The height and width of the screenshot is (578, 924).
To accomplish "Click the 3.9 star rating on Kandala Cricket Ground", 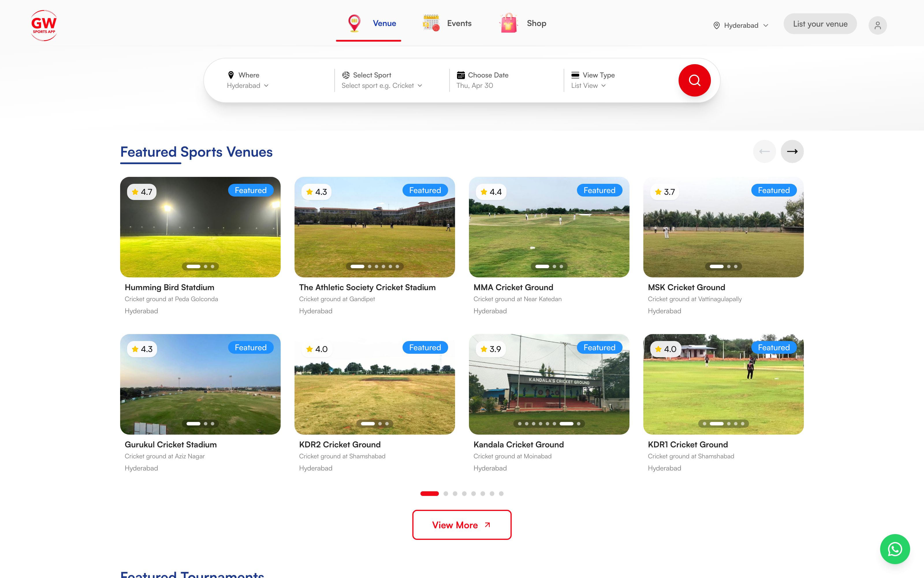I will 491,349.
